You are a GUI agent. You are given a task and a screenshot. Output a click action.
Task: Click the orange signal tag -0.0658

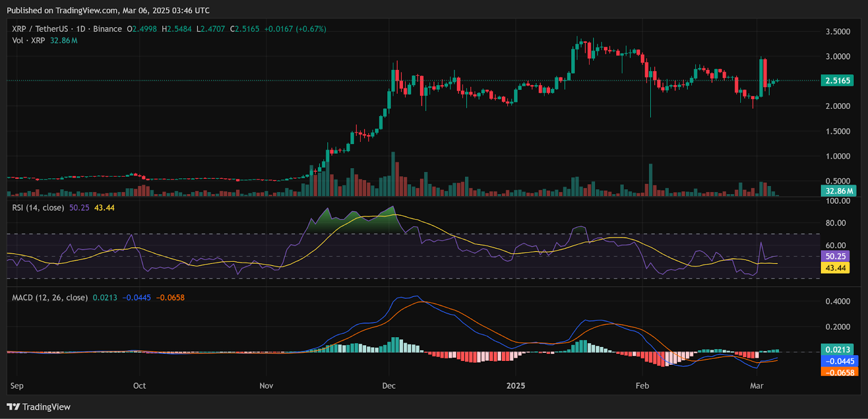point(839,372)
